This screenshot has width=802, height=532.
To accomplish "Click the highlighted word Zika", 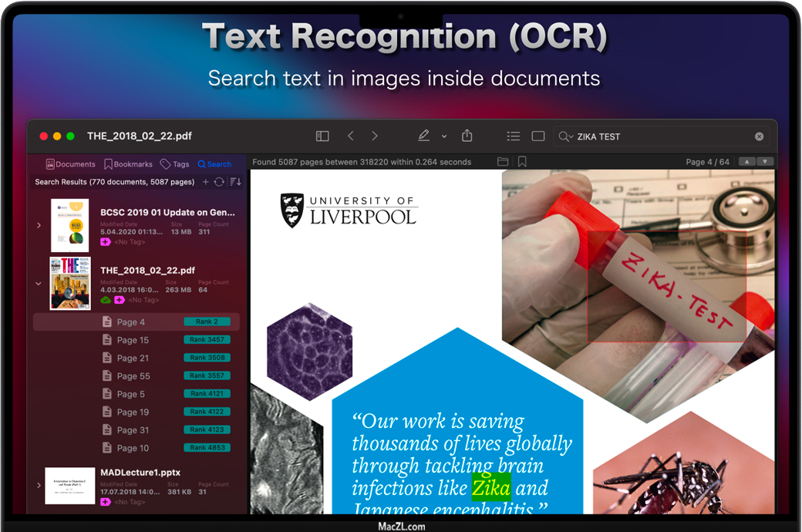I will 491,487.
